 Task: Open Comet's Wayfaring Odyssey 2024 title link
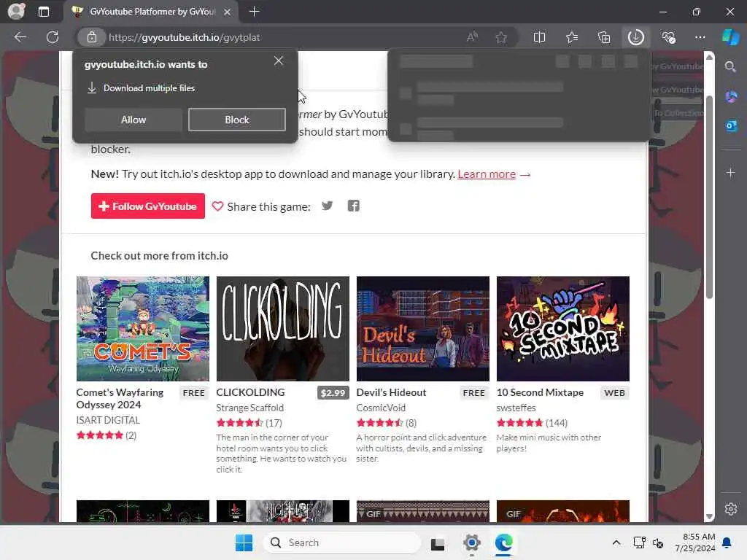pyautogui.click(x=120, y=399)
